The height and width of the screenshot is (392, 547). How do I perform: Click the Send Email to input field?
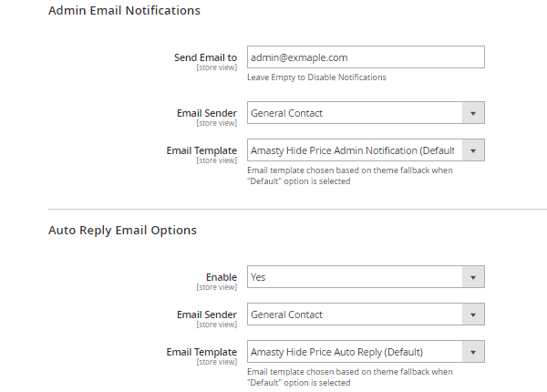click(x=365, y=57)
